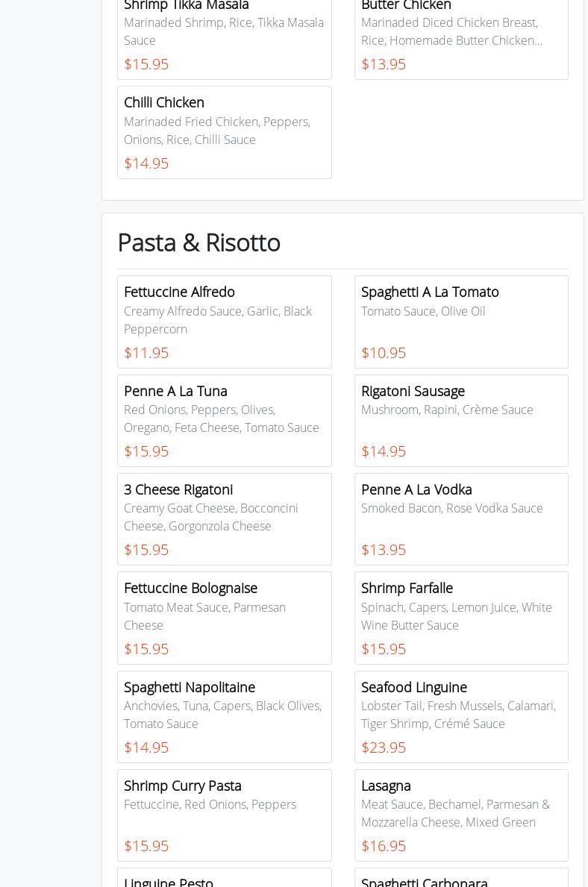Select Penne A La Vodka
Viewport: 588px width, 887px height.
click(461, 519)
